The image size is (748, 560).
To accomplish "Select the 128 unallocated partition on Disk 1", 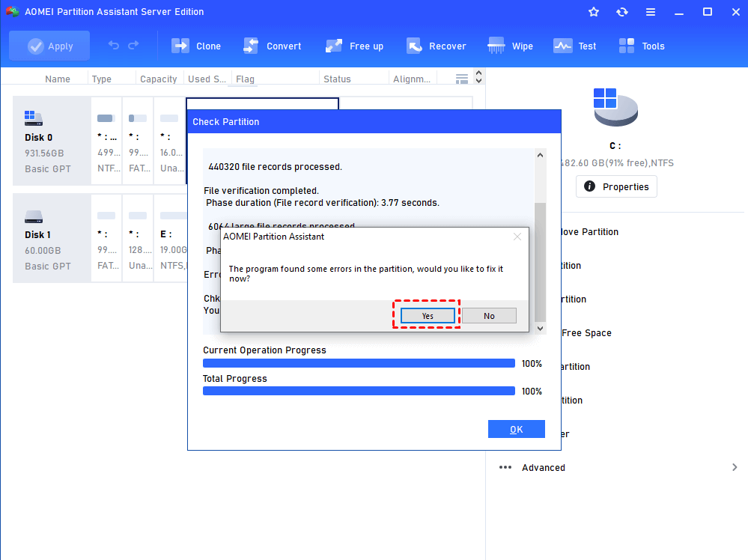I will click(x=139, y=238).
